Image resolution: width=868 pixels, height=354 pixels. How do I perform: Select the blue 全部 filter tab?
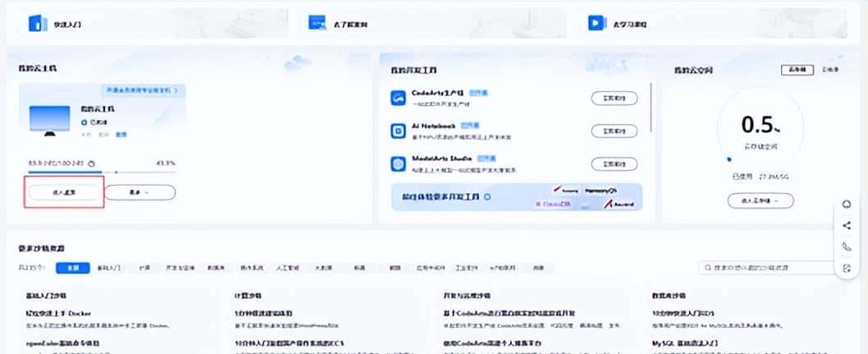[x=72, y=268]
